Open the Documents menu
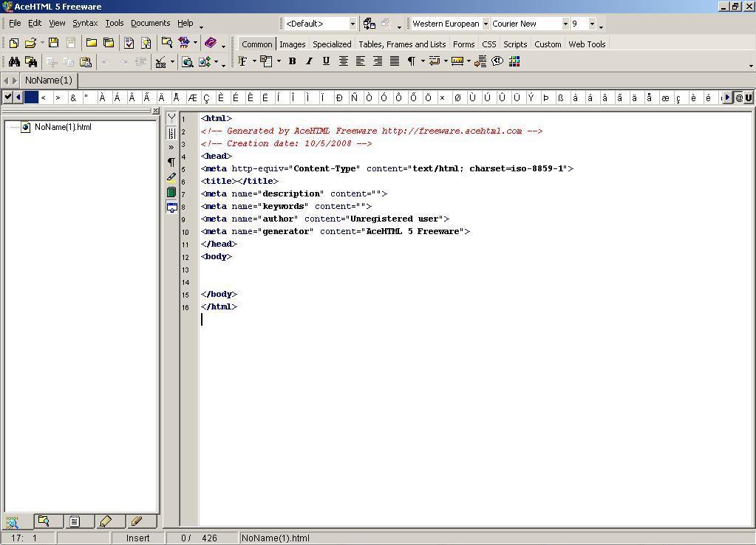The height and width of the screenshot is (545, 756). coord(151,23)
